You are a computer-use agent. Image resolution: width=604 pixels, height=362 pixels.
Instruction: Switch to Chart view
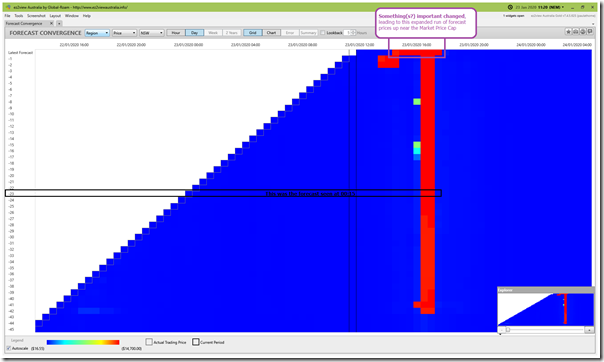pos(271,33)
